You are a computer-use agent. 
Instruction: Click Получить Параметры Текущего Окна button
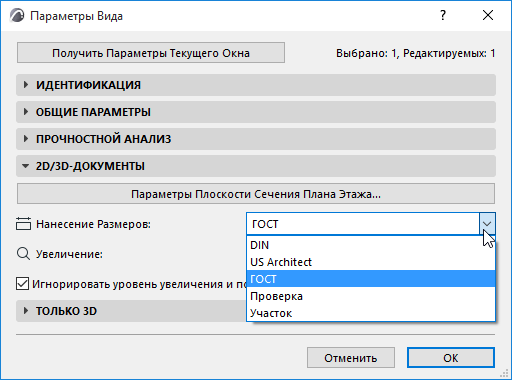[x=151, y=53]
